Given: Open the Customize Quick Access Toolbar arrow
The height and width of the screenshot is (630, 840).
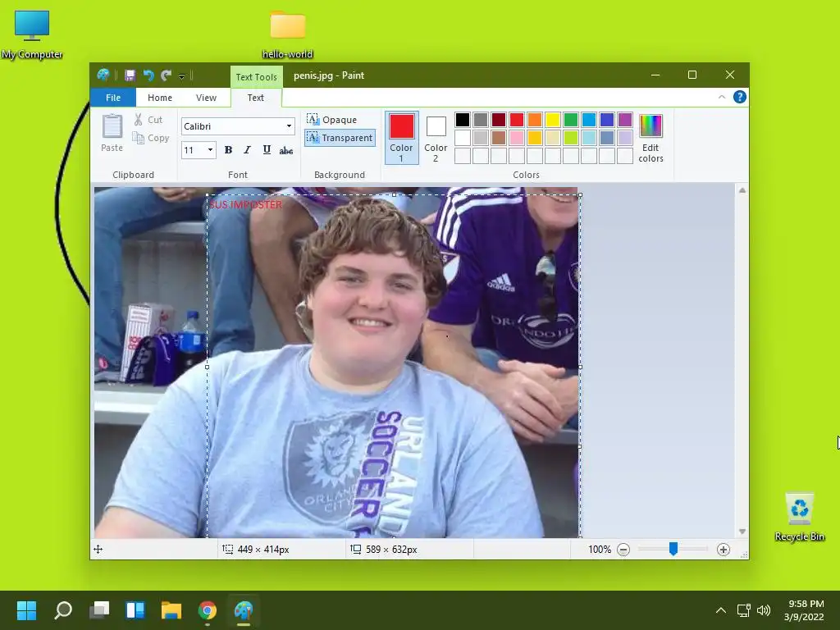Looking at the screenshot, I should 181,76.
